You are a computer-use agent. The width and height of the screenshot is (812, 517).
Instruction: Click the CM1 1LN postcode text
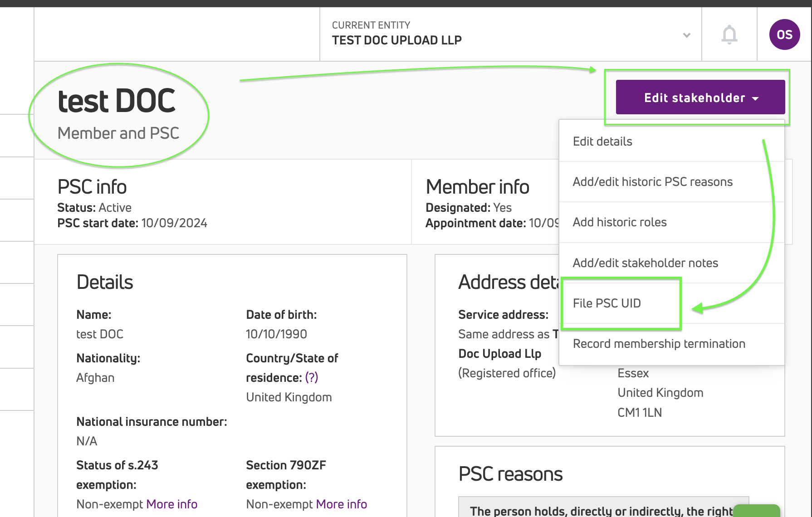[640, 413]
